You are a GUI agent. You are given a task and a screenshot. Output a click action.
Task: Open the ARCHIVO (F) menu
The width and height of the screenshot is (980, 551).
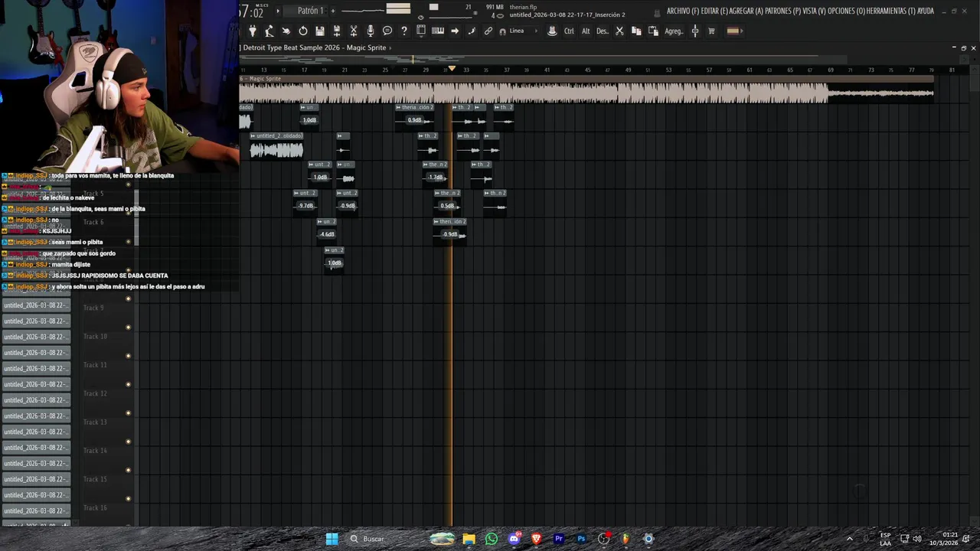(683, 11)
